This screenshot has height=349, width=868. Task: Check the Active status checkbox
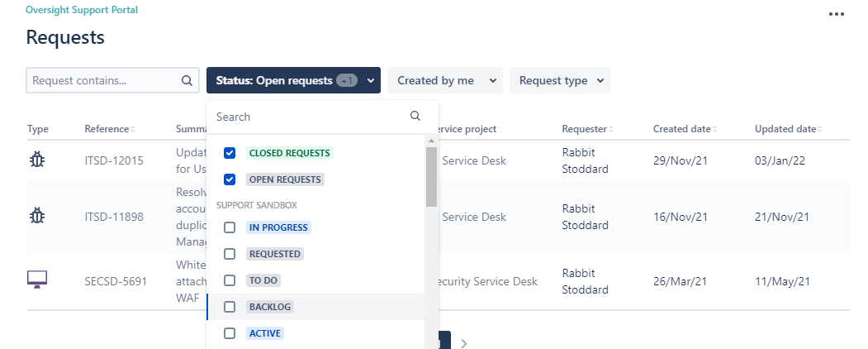[229, 333]
